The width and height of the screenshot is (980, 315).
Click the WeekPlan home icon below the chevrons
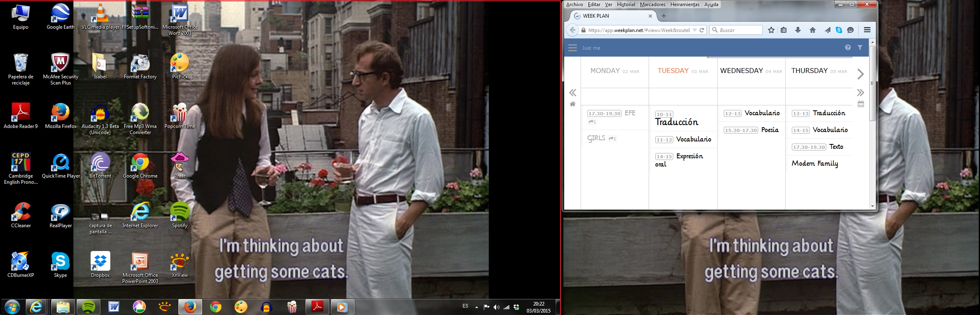click(573, 104)
